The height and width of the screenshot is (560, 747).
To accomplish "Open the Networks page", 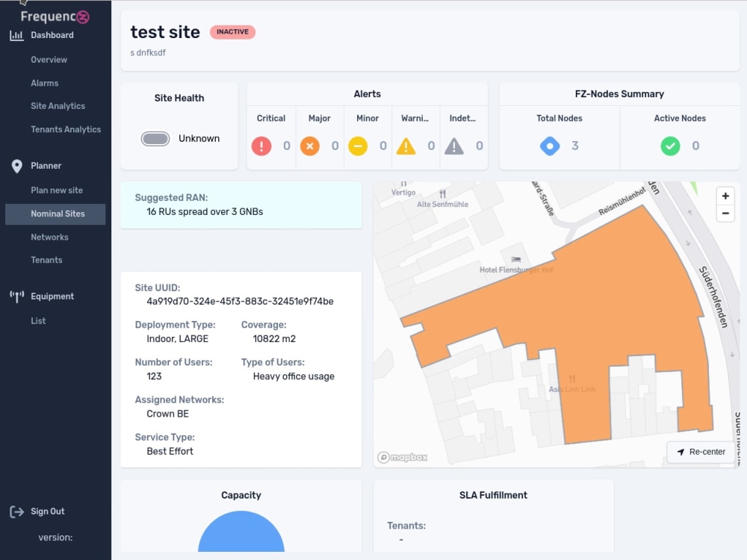I will 49,237.
